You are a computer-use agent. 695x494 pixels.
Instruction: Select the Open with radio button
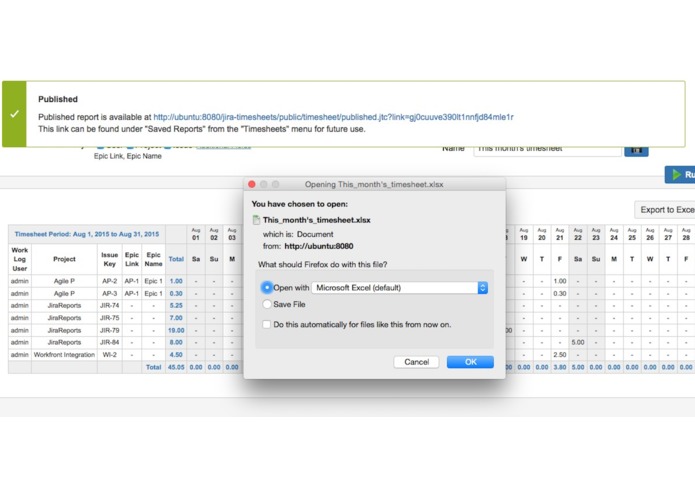point(267,288)
